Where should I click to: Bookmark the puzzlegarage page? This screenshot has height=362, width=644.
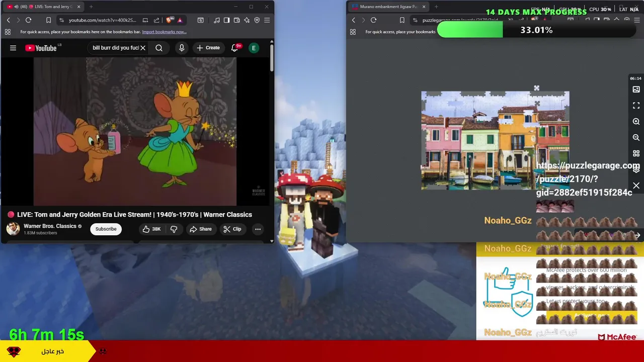[402, 20]
